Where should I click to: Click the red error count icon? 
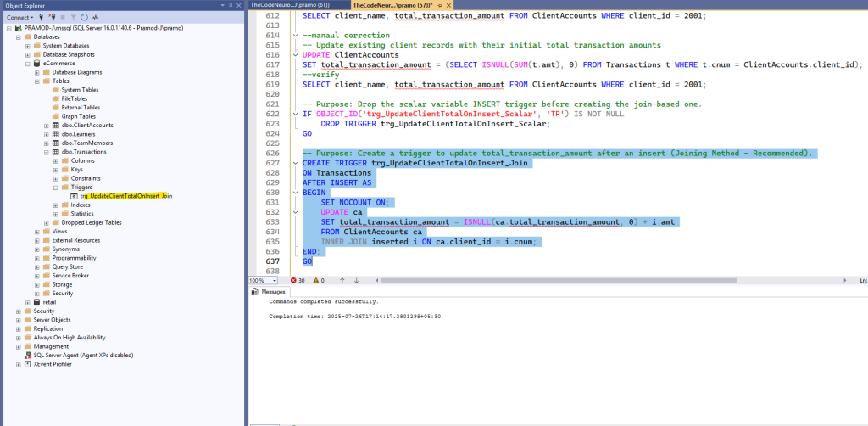coord(293,280)
